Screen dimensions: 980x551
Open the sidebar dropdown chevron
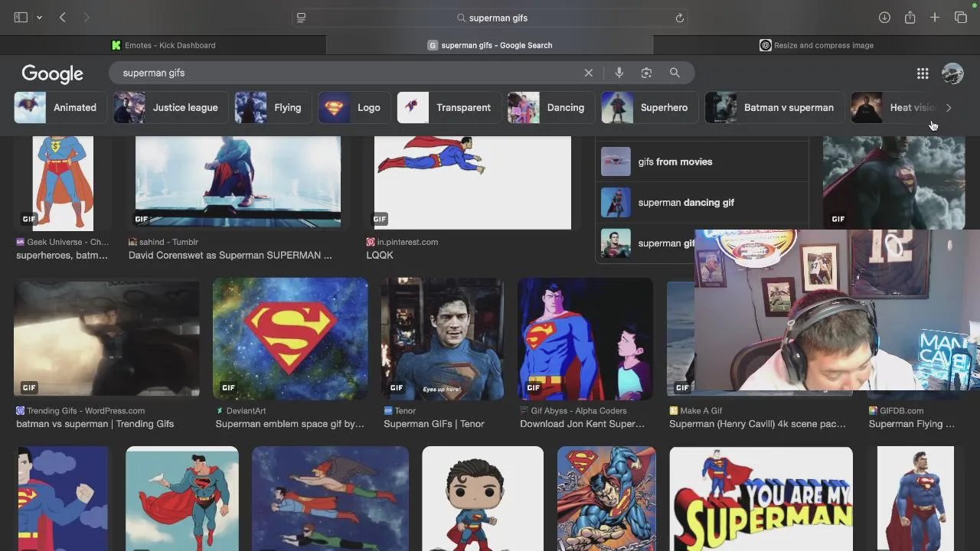(x=39, y=18)
